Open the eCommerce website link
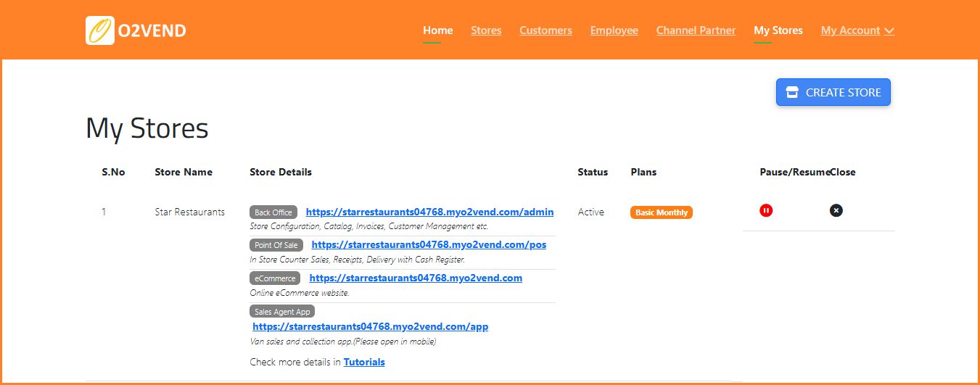980x385 pixels. pos(416,278)
